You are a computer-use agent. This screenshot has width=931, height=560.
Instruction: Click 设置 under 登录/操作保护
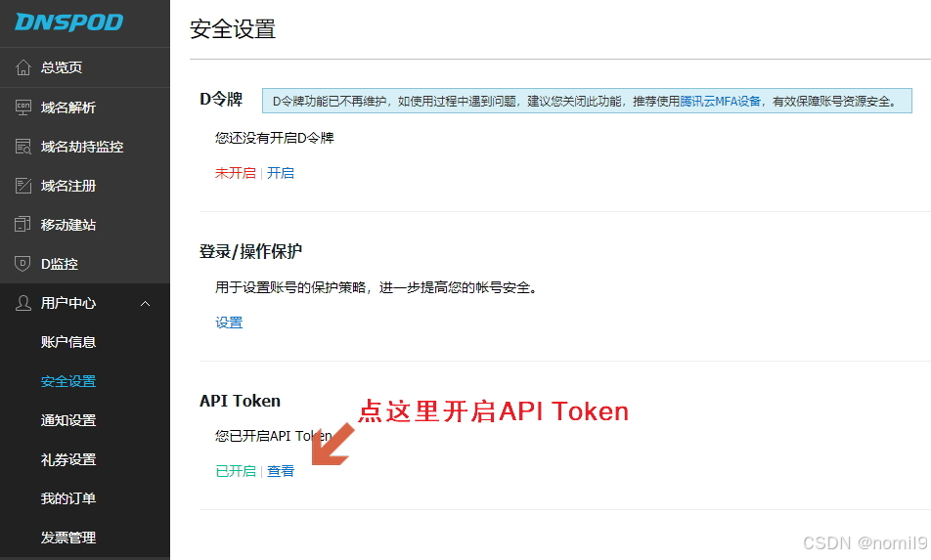pos(229,323)
